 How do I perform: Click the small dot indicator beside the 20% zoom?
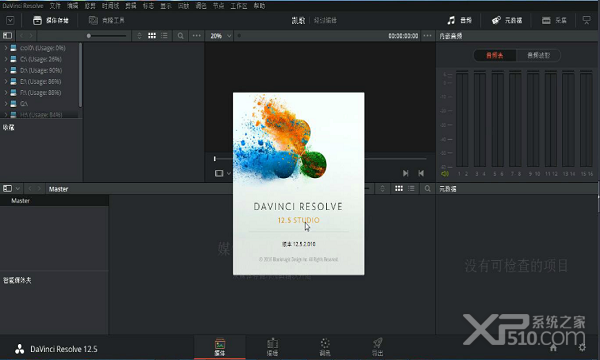pyautogui.click(x=239, y=36)
